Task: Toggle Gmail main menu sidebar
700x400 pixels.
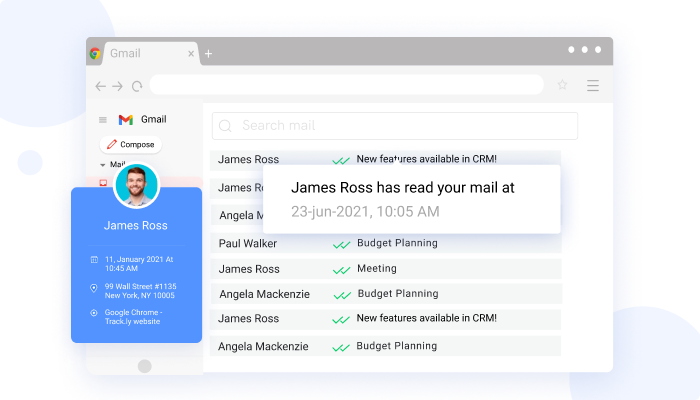Action: click(x=103, y=120)
